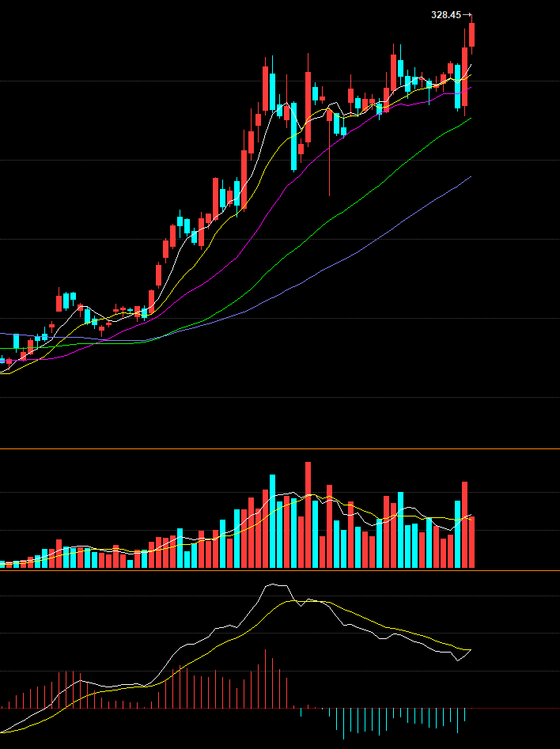The image size is (560, 749).
Task: Select the candlestick marked by the 328.45 arrow
Action: (x=471, y=34)
